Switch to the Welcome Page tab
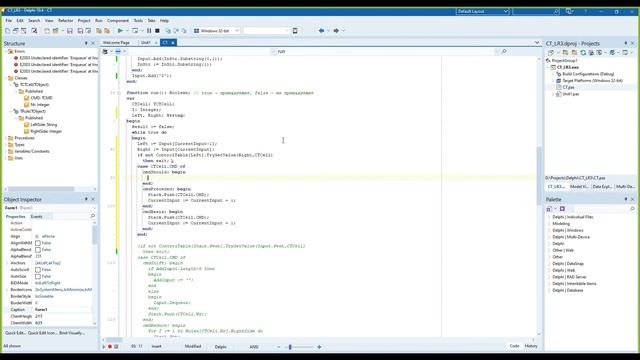Screen dimensions: 640x360 (116, 42)
